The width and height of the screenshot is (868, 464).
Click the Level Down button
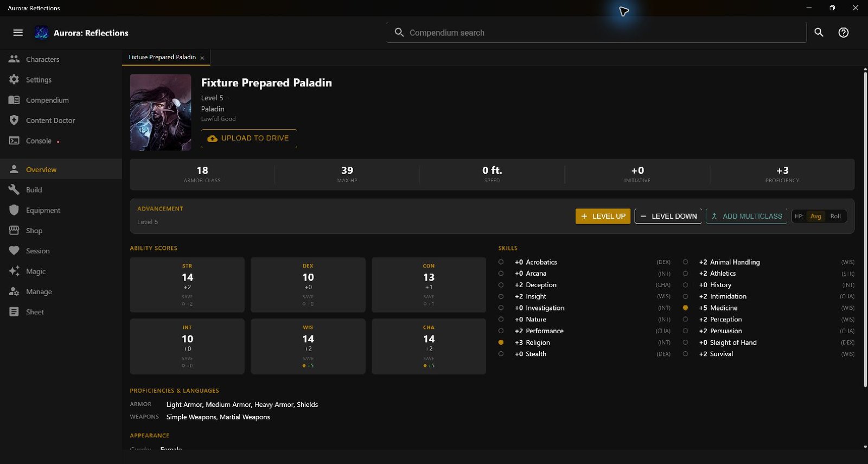pyautogui.click(x=668, y=216)
